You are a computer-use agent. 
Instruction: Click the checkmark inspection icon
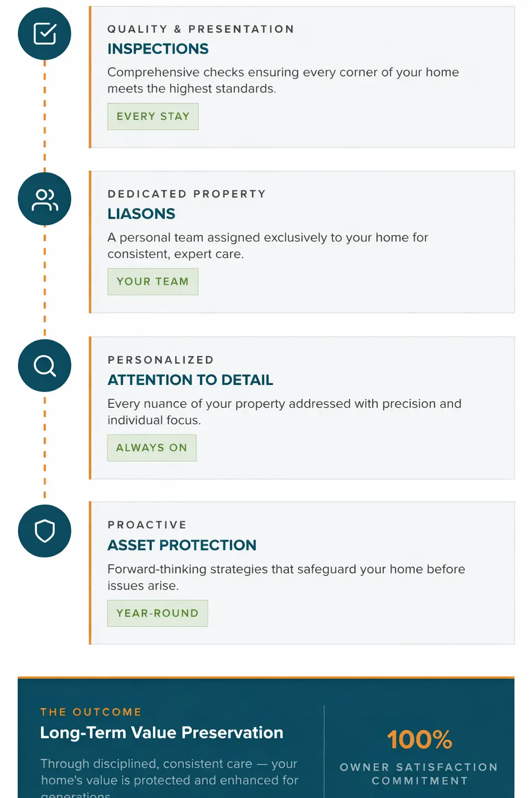45,34
